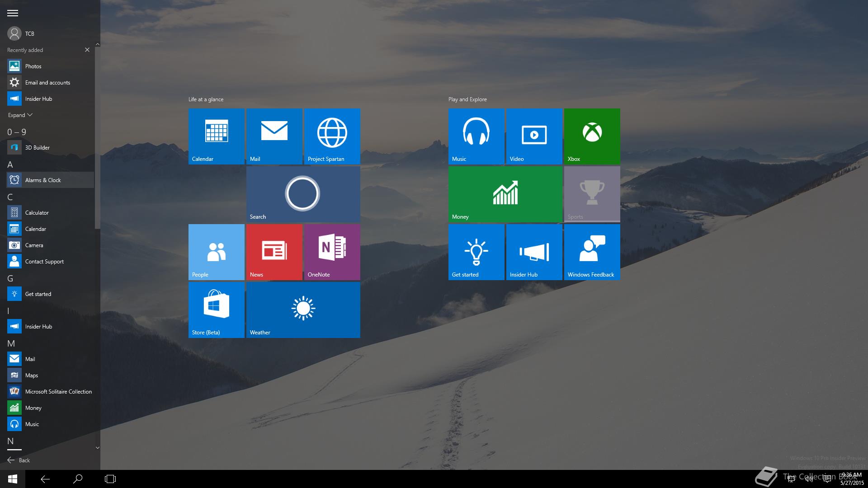868x488 pixels.
Task: Click the letter G section header
Action: [x=10, y=278]
